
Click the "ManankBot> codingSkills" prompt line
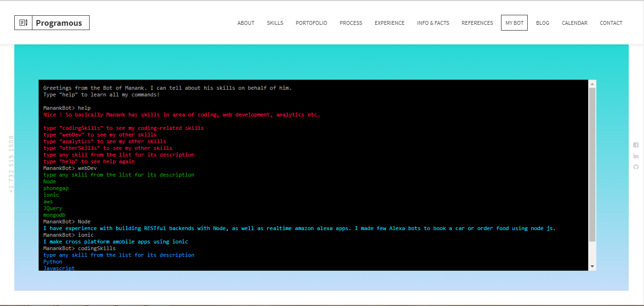tap(80, 248)
